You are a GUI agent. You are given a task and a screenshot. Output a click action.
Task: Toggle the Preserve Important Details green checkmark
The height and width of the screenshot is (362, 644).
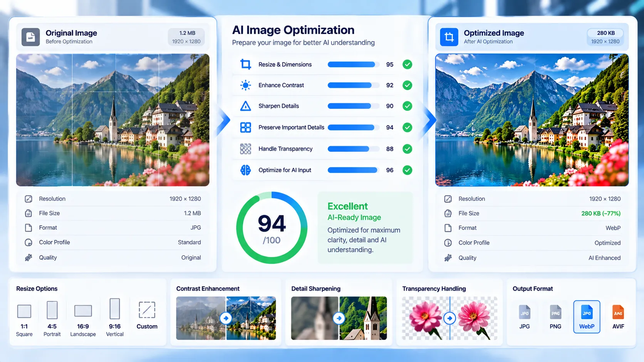coord(407,127)
